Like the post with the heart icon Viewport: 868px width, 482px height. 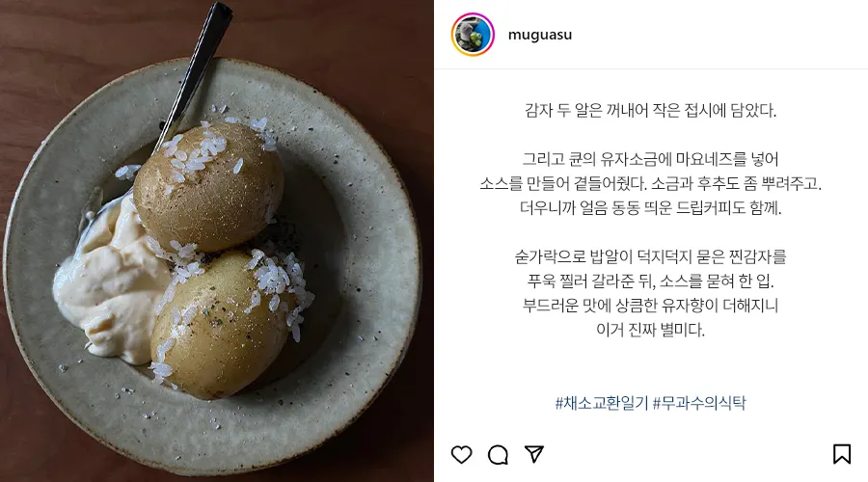[x=461, y=454]
